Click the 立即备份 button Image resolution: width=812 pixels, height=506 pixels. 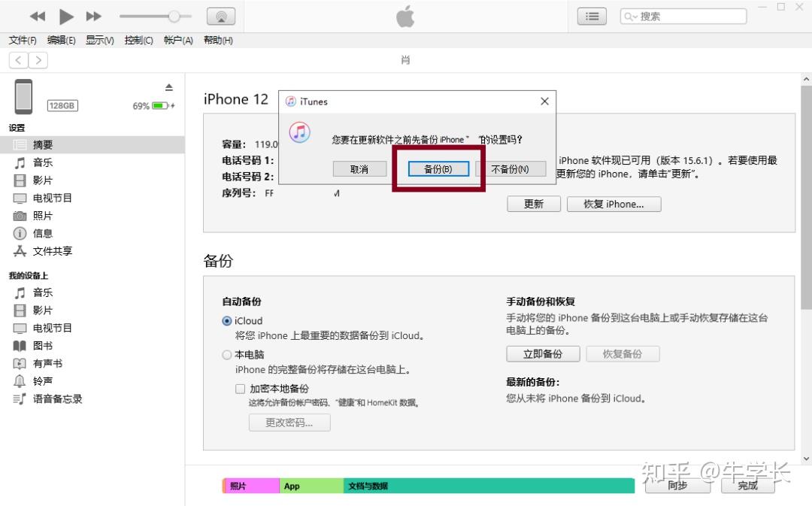pyautogui.click(x=543, y=354)
